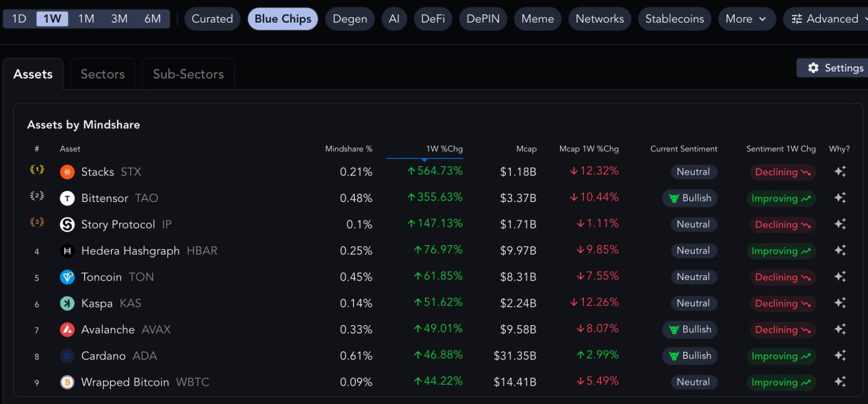The height and width of the screenshot is (404, 868).
Task: Sort by the Sentiment 1W Chg header
Action: tap(781, 149)
